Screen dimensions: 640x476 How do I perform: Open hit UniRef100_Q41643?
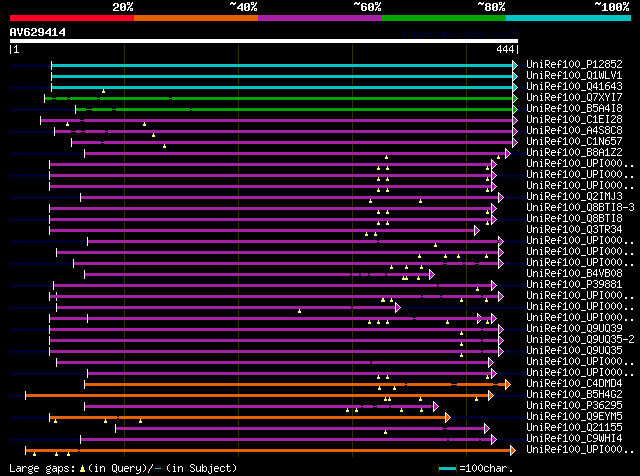[574, 87]
